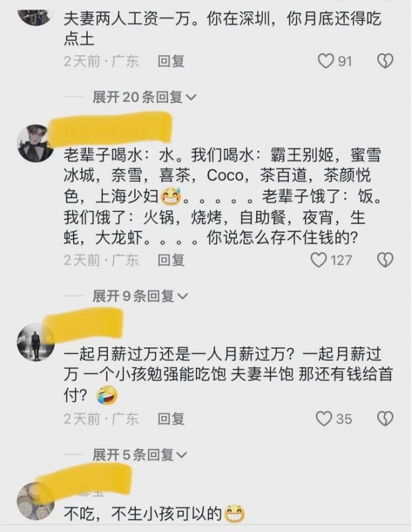Dislike the 夫妻两人工资一万 comment
Viewport: 412px width, 532px height.
pyautogui.click(x=385, y=61)
